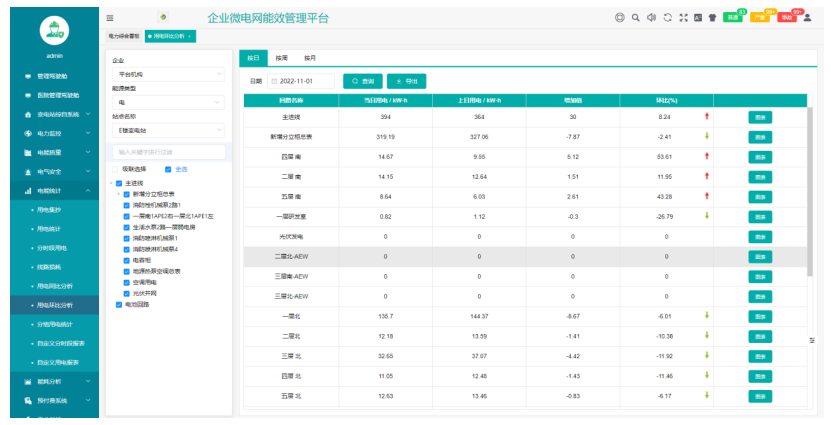Open the station name dropdown
The width and height of the screenshot is (831, 425).
[x=168, y=130]
